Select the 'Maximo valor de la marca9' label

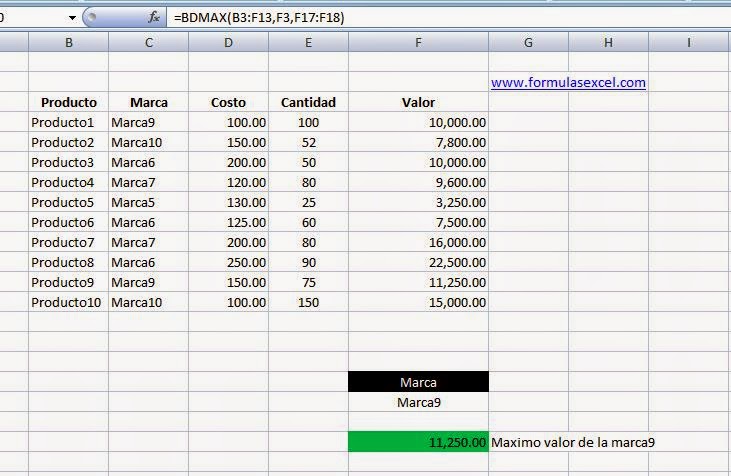(x=574, y=442)
